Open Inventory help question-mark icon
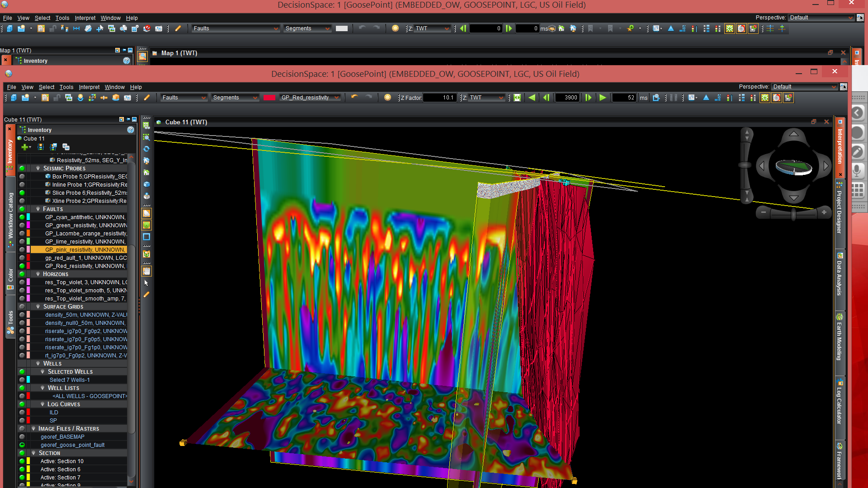The height and width of the screenshot is (488, 868). point(131,130)
